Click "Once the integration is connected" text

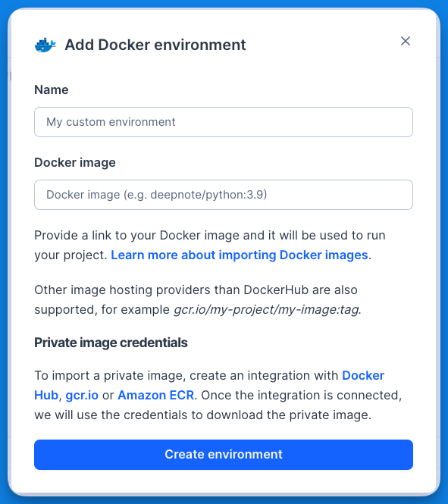point(302,396)
